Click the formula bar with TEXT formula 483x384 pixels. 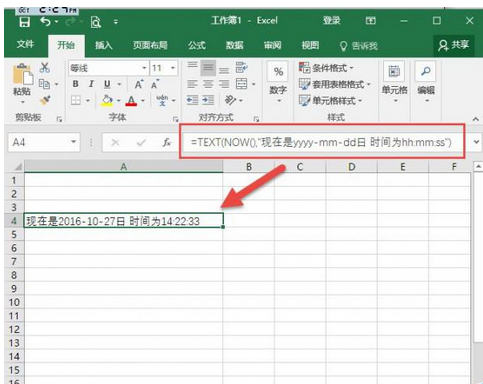coord(322,142)
